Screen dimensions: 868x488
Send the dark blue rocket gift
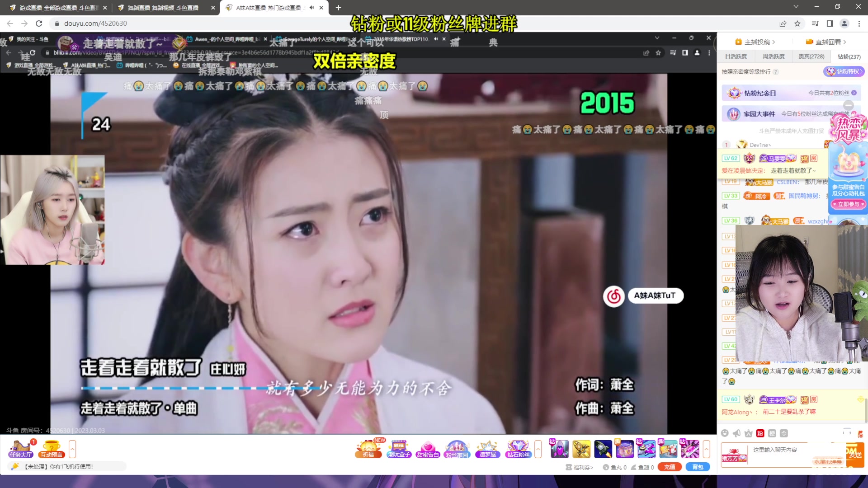pyautogui.click(x=603, y=449)
